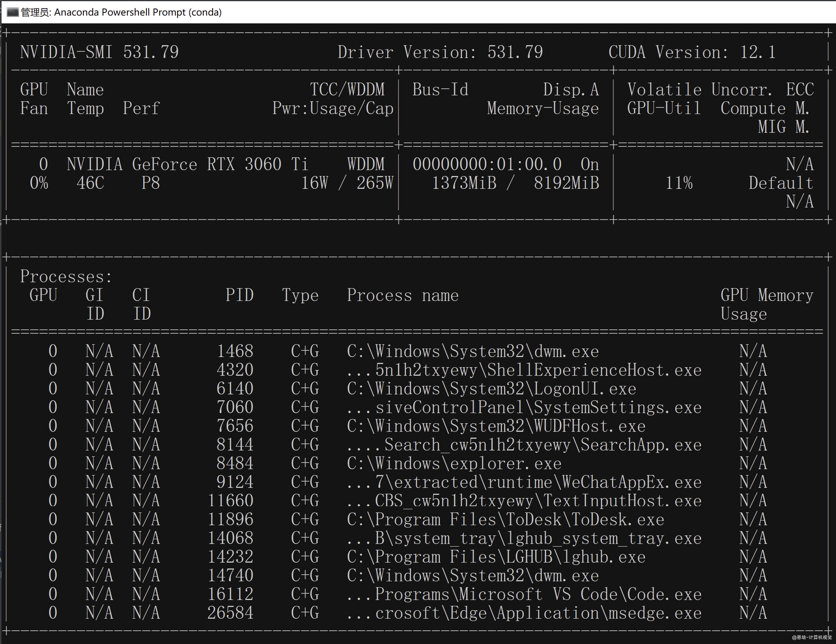This screenshot has width=836, height=644.
Task: Click the NVIDIA GeForce RTX 3060 Ti name
Action: tap(187, 164)
